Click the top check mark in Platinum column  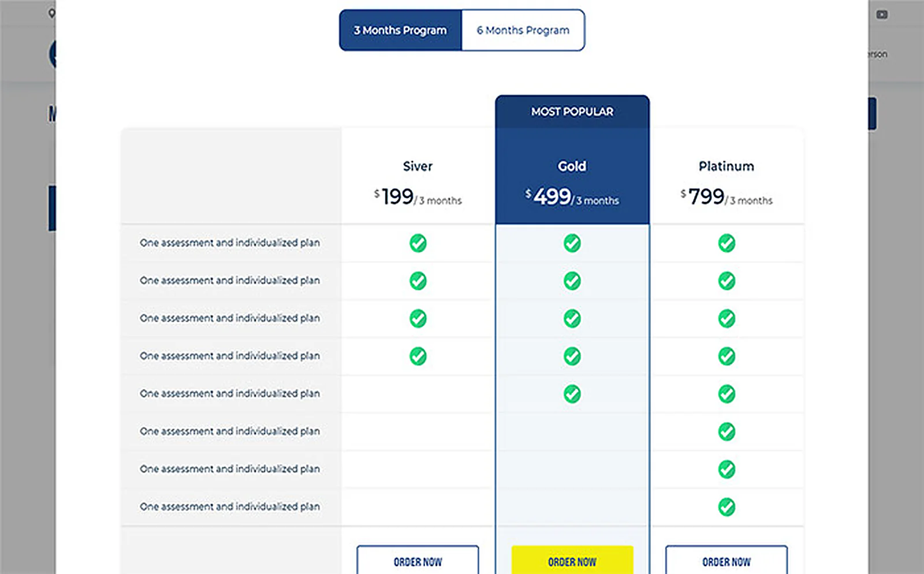coord(726,243)
